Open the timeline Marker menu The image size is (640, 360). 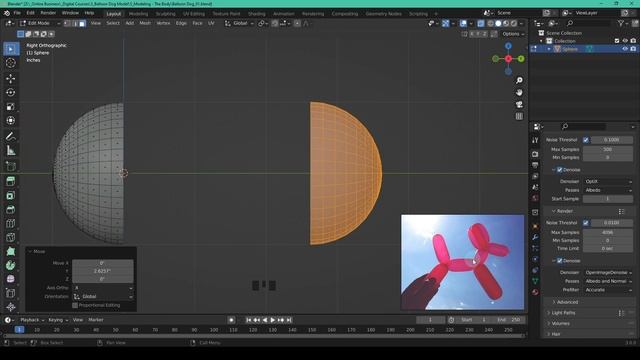pos(96,320)
